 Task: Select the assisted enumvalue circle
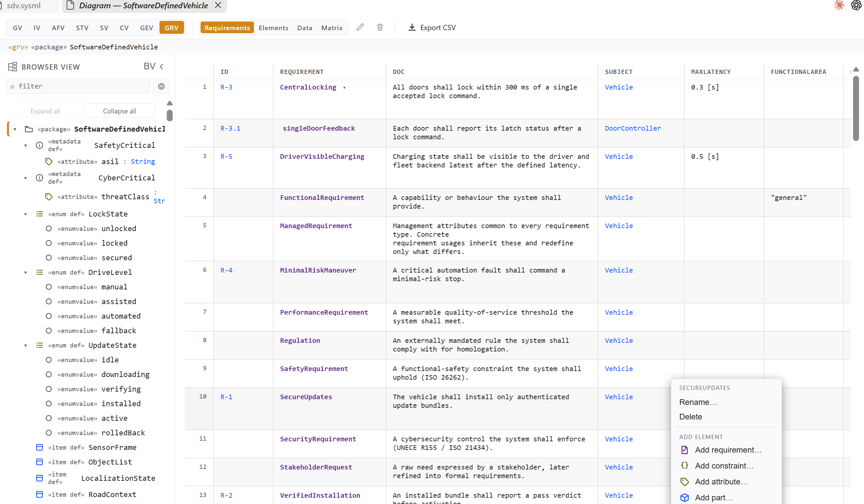coord(49,302)
